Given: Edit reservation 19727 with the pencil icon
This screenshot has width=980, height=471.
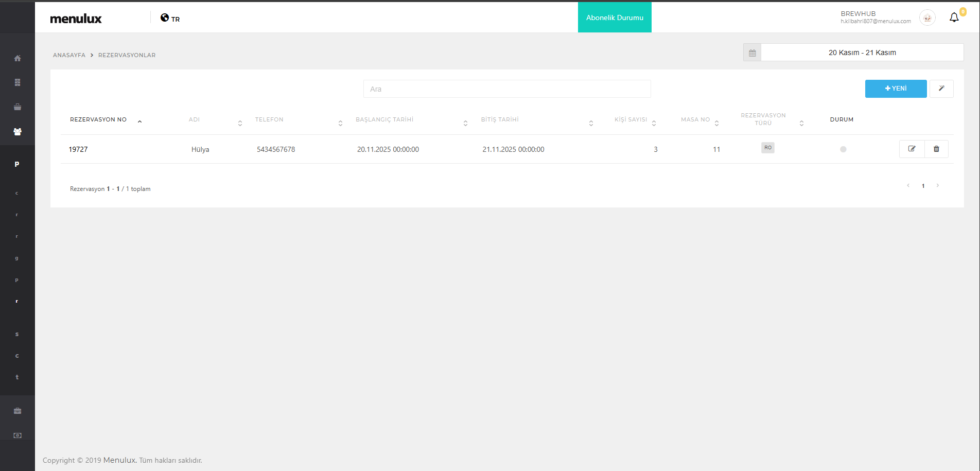Looking at the screenshot, I should [912, 149].
